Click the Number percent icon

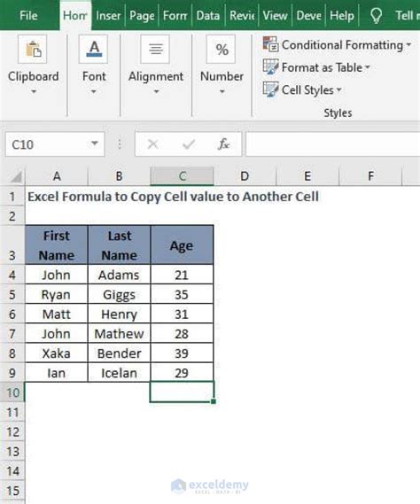tap(222, 50)
